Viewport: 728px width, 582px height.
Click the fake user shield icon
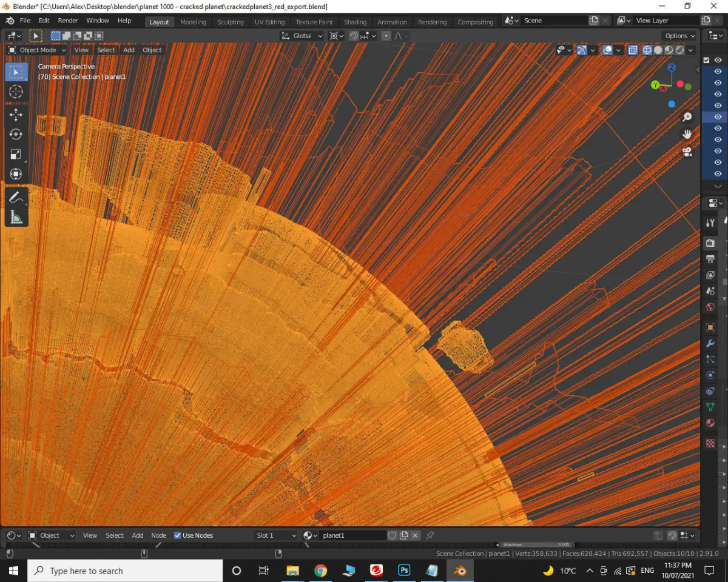click(393, 535)
